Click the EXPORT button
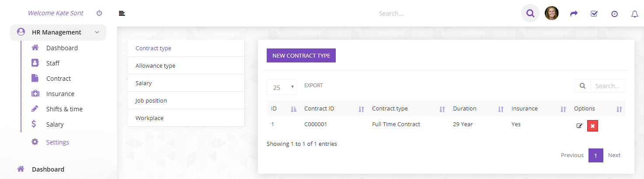 pos(313,86)
